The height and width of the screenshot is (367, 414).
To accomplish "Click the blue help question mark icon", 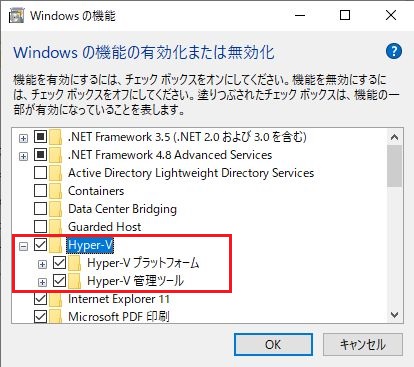I will [x=394, y=51].
